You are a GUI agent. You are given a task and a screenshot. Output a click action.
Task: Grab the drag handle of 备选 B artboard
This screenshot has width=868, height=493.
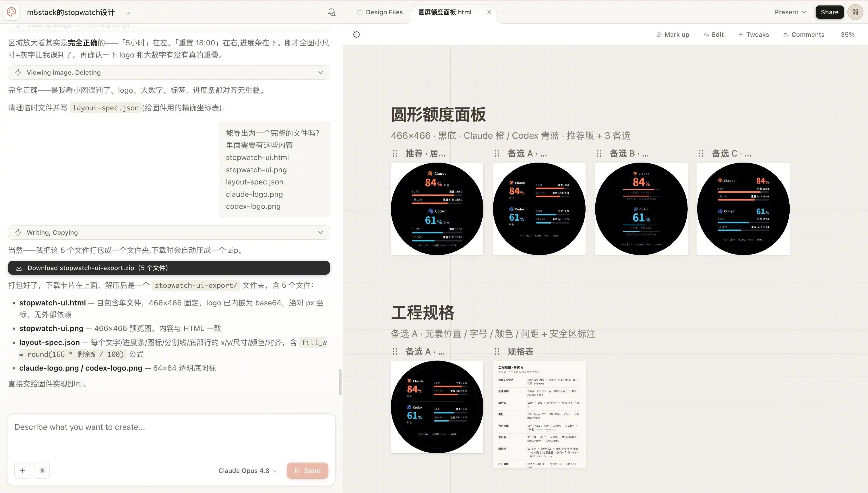(599, 154)
